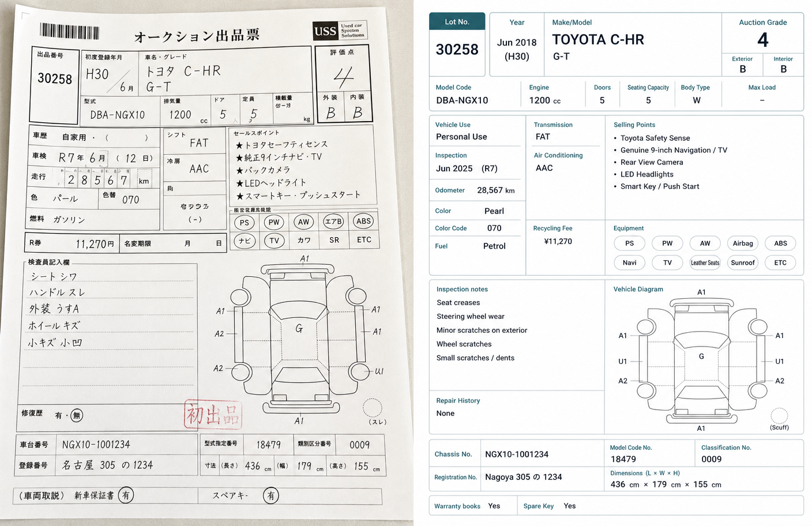The height and width of the screenshot is (526, 812).
Task: Click the translated Chassis No. NGX10-1001234
Action: tap(517, 454)
